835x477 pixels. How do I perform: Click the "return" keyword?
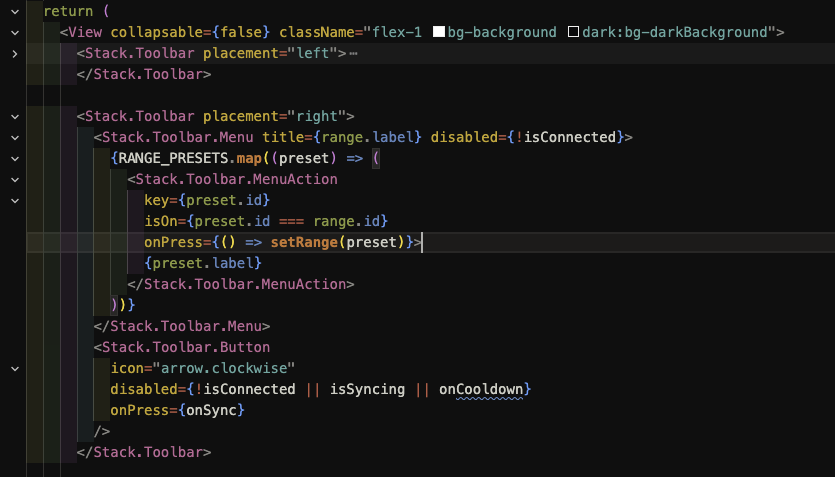pos(68,11)
